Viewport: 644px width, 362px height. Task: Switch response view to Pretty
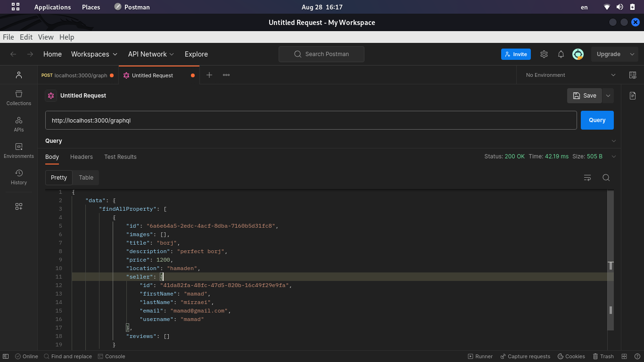[59, 178]
